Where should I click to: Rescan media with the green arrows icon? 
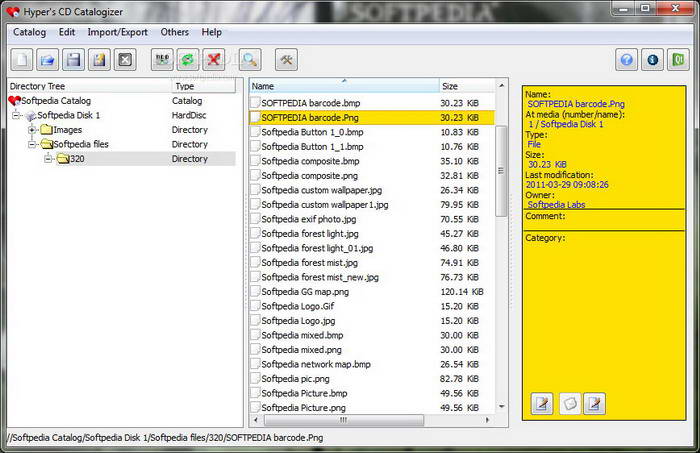pyautogui.click(x=188, y=59)
